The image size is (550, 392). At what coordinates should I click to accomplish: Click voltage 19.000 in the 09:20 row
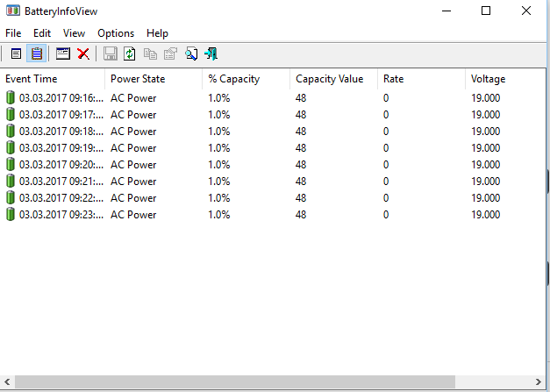click(x=485, y=165)
